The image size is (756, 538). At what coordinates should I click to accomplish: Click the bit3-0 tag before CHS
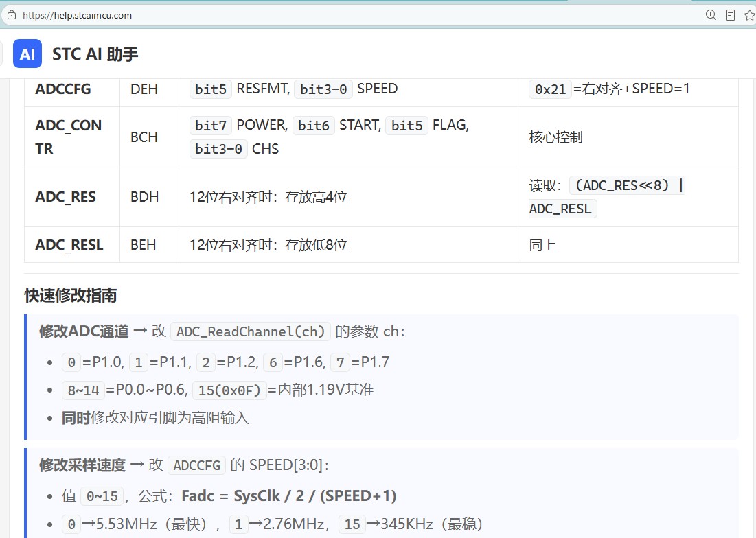coord(218,149)
